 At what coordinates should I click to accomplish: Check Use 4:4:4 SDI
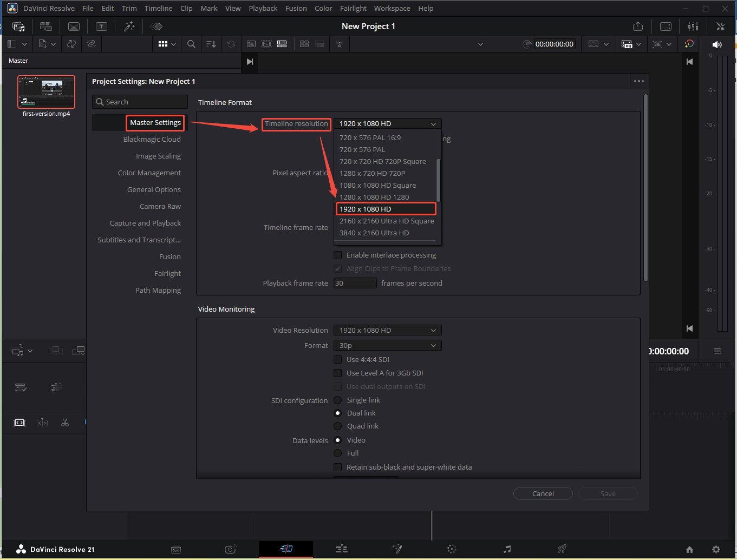(x=338, y=360)
